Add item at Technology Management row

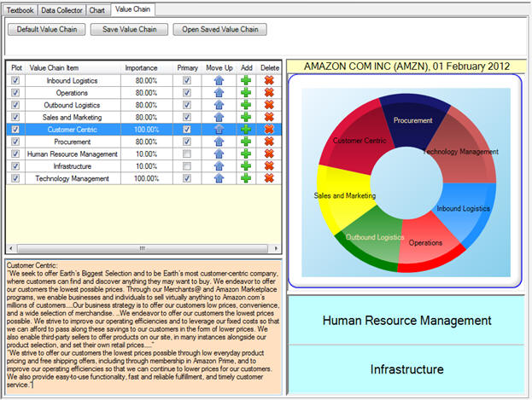pos(246,178)
